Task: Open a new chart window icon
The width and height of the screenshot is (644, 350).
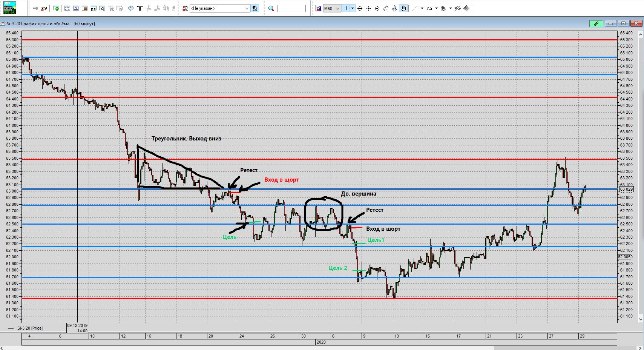Action: [67, 8]
